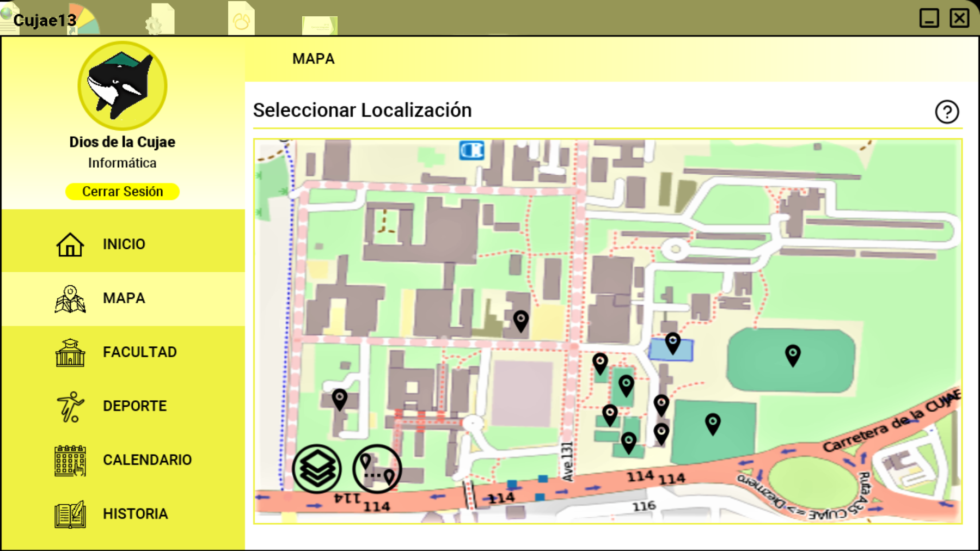The height and width of the screenshot is (551, 980).
Task: Click the HISTORIA book icon
Action: pos(70,514)
